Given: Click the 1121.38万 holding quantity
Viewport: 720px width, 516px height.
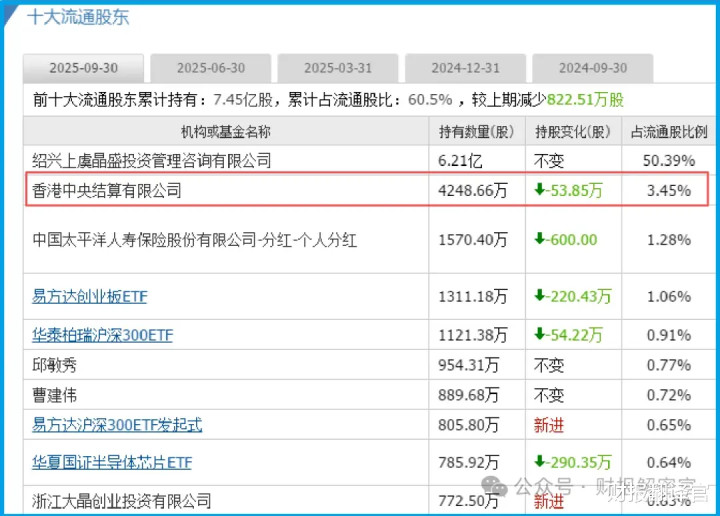Looking at the screenshot, I should pyautogui.click(x=473, y=335).
